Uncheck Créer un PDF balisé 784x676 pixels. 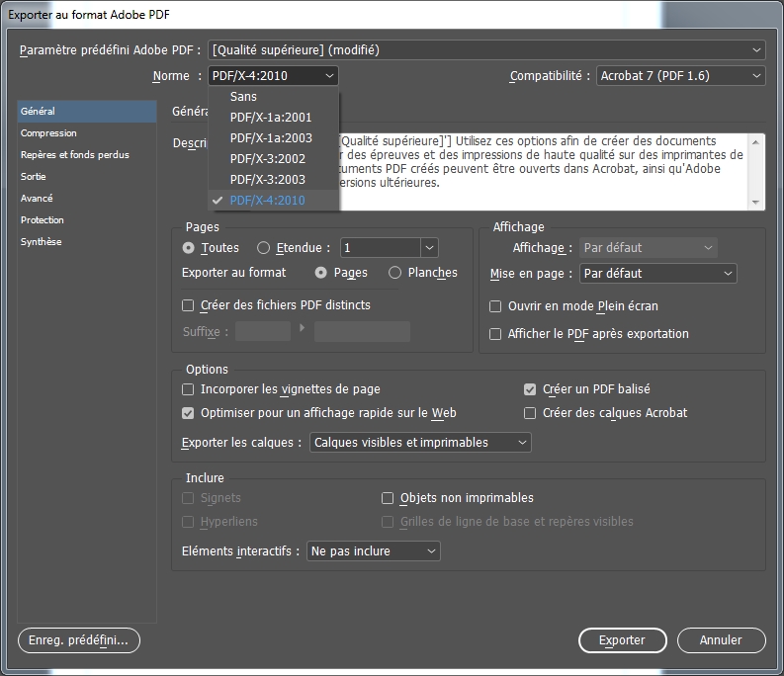(x=530, y=389)
